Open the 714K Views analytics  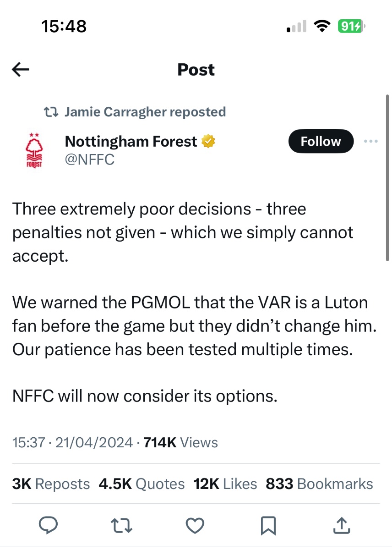click(x=181, y=443)
